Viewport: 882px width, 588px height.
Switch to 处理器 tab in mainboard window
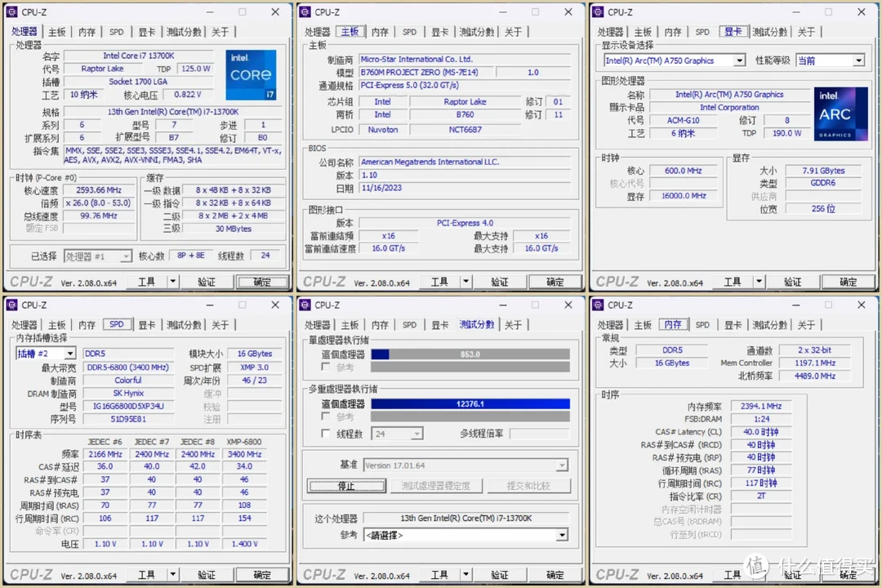(x=317, y=32)
